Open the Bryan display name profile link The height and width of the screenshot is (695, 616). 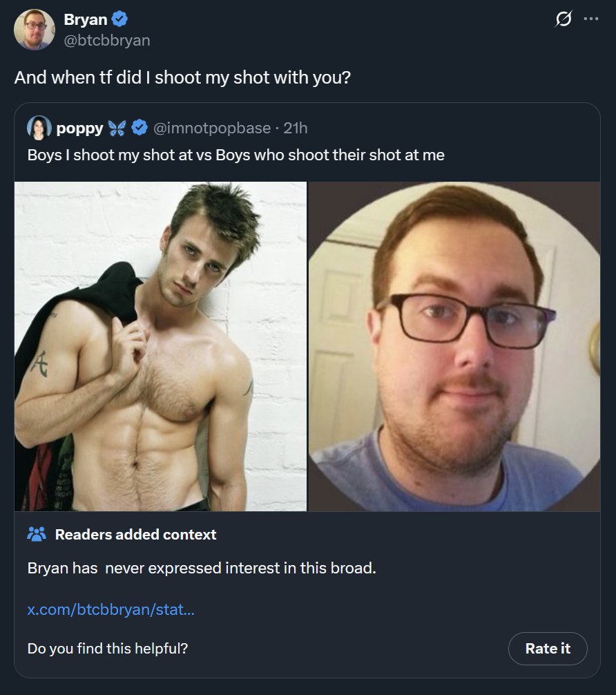pos(85,20)
